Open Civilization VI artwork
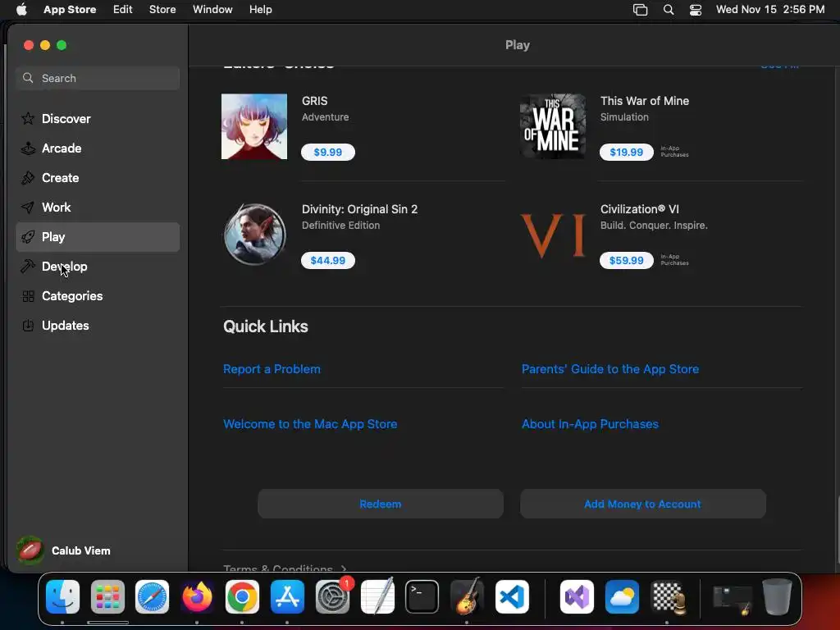Viewport: 840px width, 630px height. pyautogui.click(x=553, y=235)
